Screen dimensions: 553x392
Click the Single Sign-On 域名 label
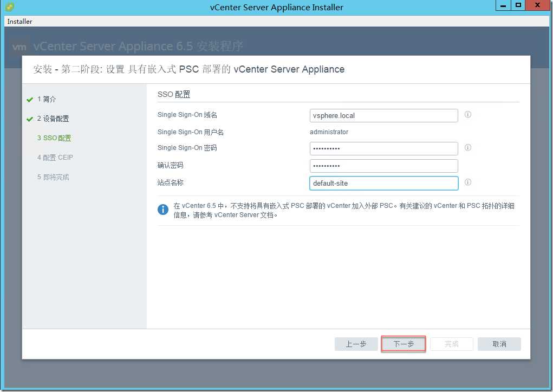(x=187, y=115)
